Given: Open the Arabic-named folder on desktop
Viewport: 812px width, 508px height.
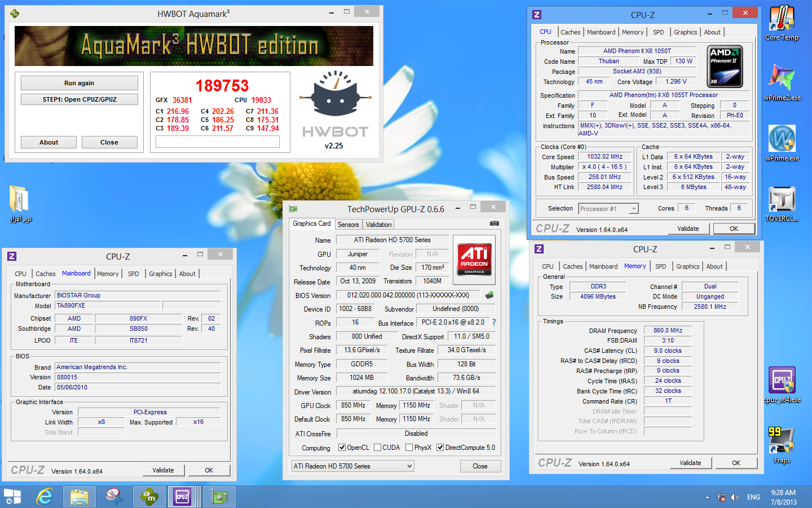Looking at the screenshot, I should pos(20,204).
